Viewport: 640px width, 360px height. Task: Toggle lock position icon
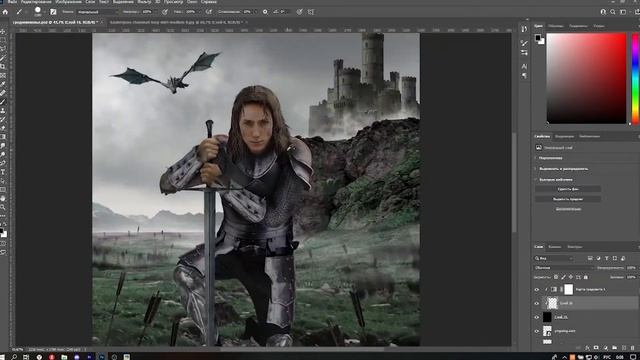pyautogui.click(x=571, y=277)
